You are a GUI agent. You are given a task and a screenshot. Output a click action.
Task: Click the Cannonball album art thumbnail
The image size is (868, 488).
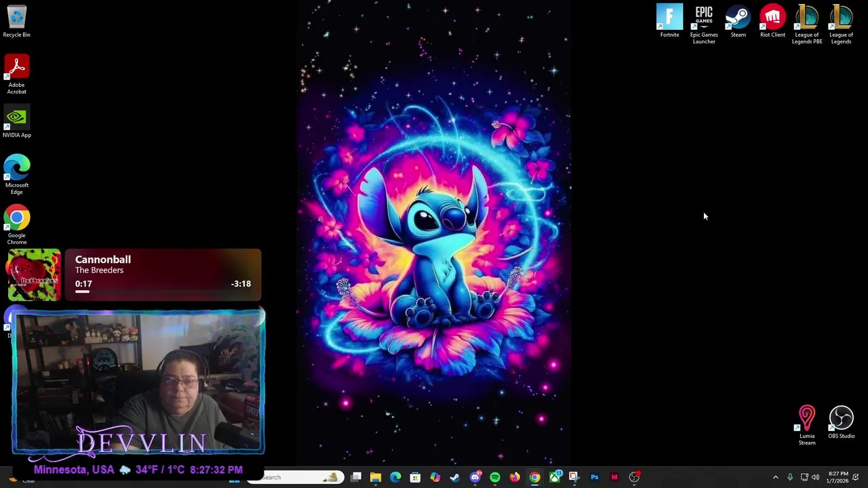tap(34, 274)
